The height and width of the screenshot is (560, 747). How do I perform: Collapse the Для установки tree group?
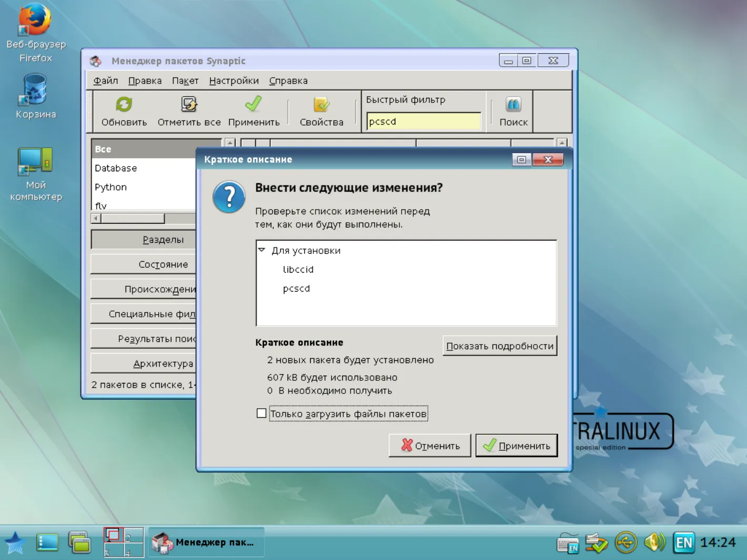pyautogui.click(x=262, y=250)
